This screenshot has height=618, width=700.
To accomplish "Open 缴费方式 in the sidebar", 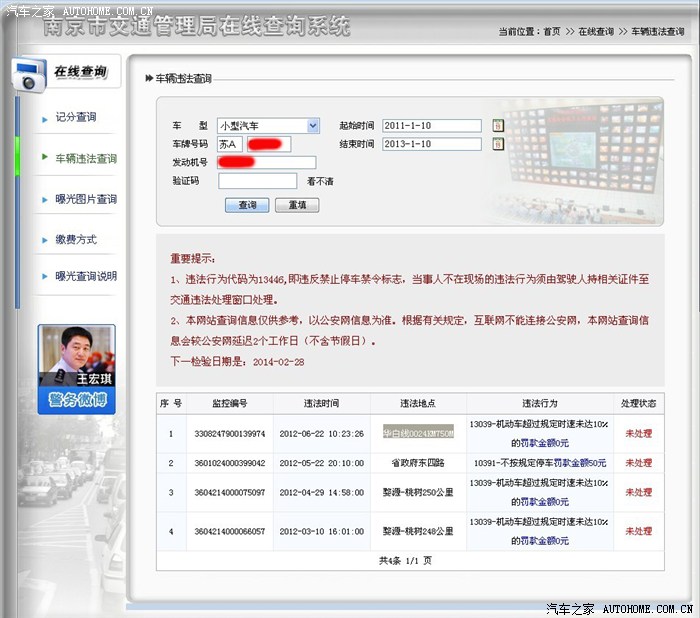I will (76, 240).
